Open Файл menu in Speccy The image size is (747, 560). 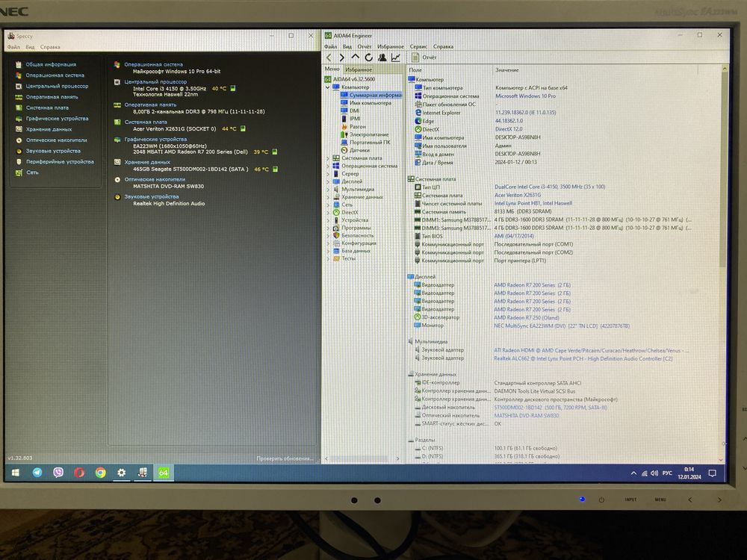click(13, 47)
